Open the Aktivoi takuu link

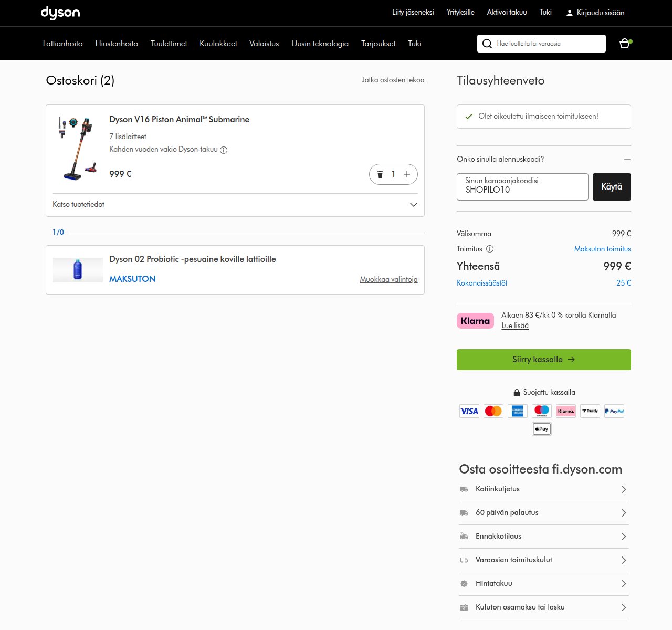pyautogui.click(x=507, y=12)
